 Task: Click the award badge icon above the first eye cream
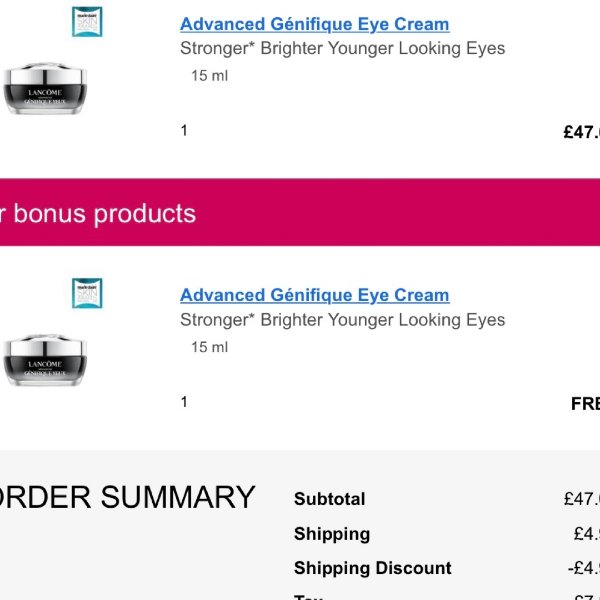tap(87, 21)
